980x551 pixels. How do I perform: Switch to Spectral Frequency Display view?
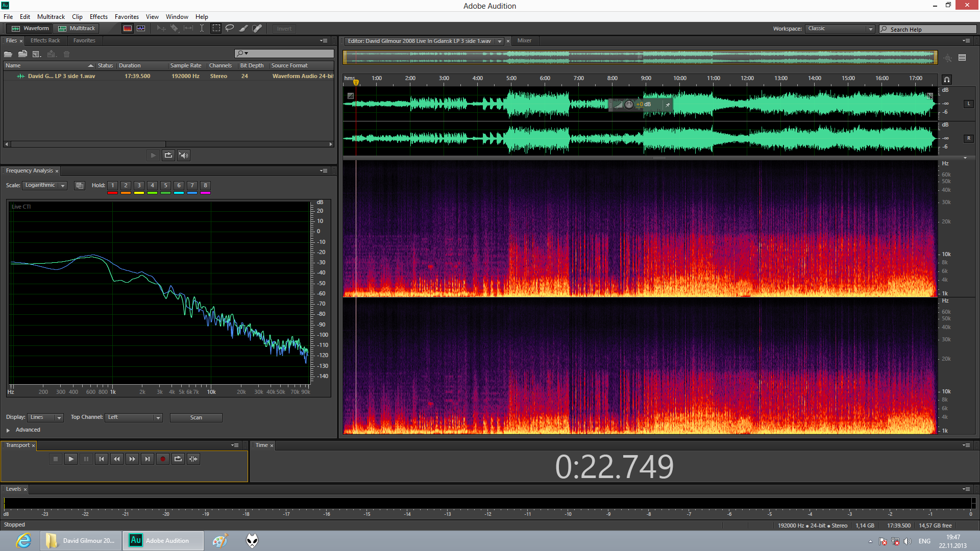[x=128, y=29]
